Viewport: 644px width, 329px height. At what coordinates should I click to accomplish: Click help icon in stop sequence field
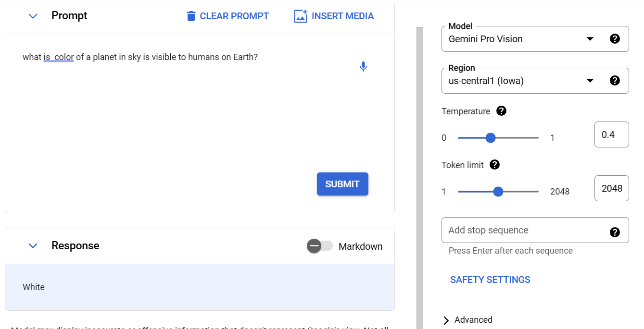tap(614, 232)
